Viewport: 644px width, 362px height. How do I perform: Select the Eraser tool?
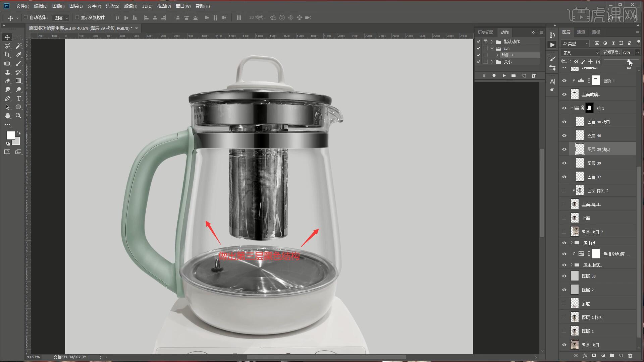7,81
